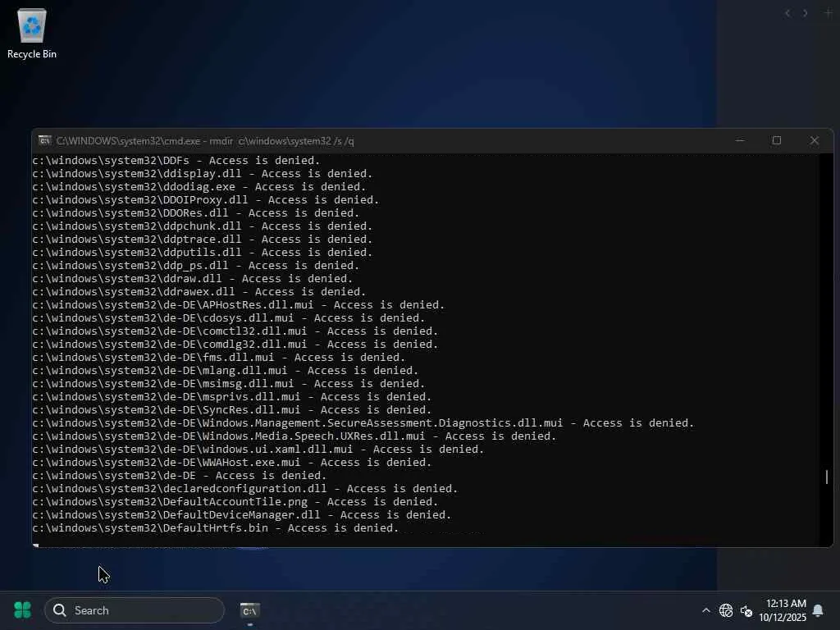Click the WWAHost.exe.mui line

coord(232,463)
